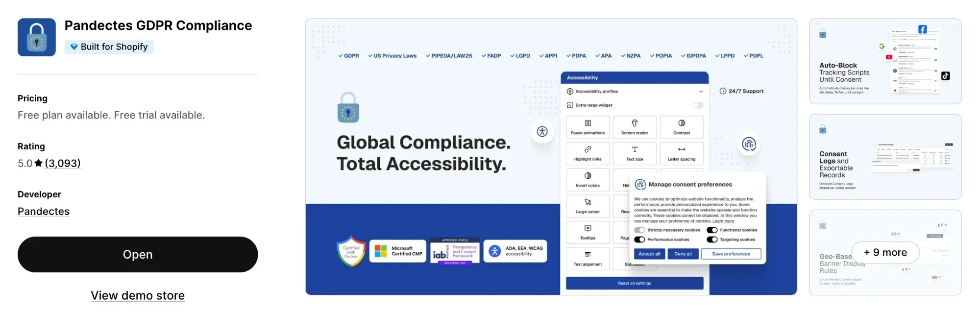Toggle Performance cookies switch

pyautogui.click(x=639, y=240)
